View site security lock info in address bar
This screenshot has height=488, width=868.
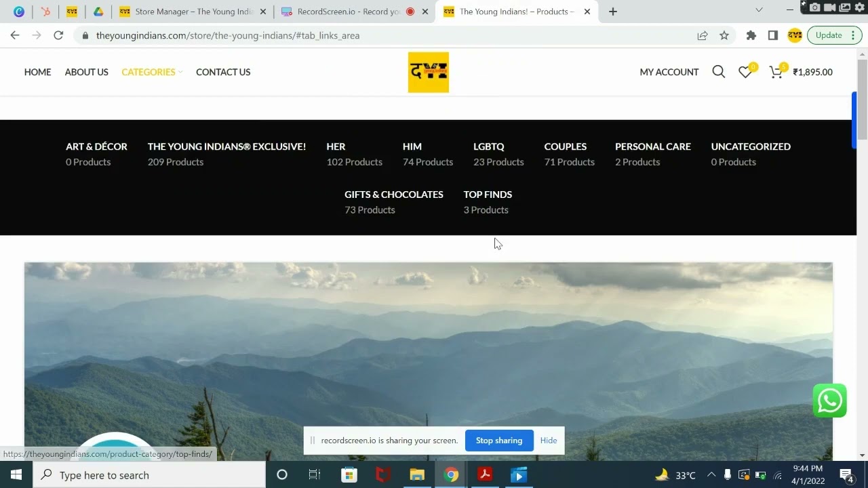(85, 35)
